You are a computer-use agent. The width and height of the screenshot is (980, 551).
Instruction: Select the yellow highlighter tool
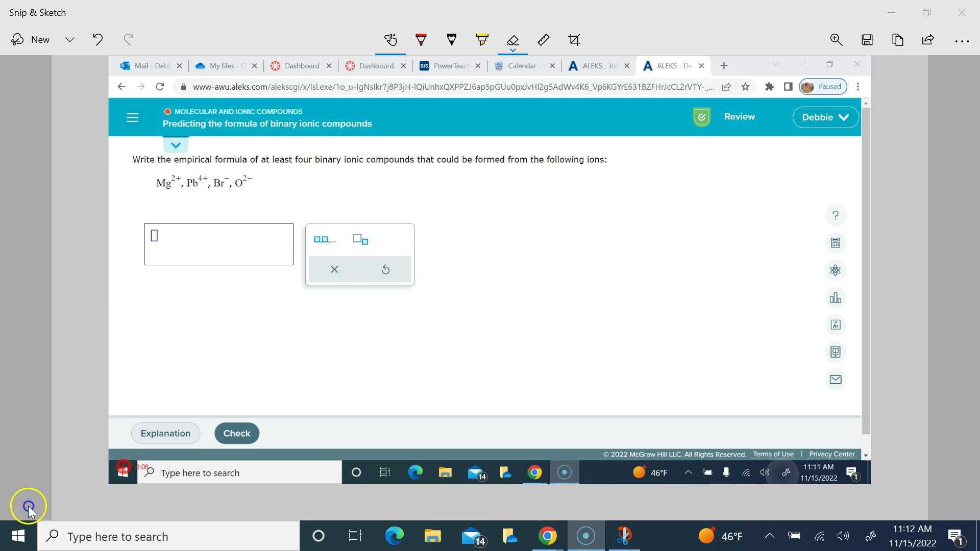coord(482,39)
